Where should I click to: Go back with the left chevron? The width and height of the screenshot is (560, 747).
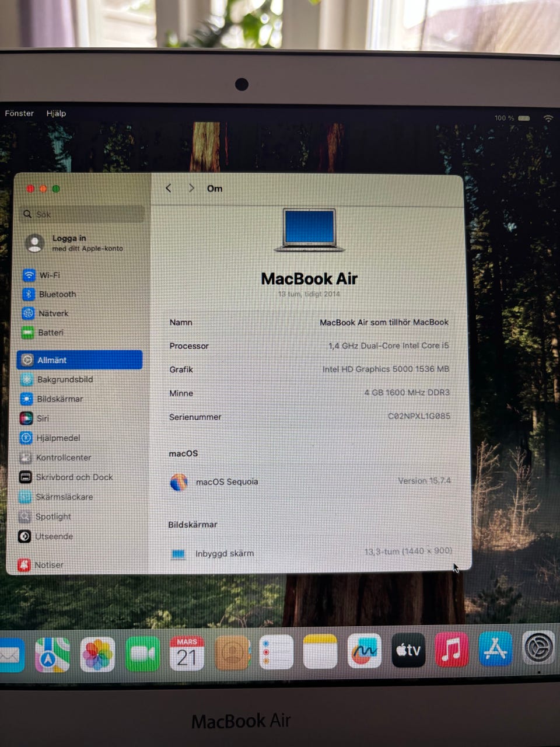[x=169, y=188]
